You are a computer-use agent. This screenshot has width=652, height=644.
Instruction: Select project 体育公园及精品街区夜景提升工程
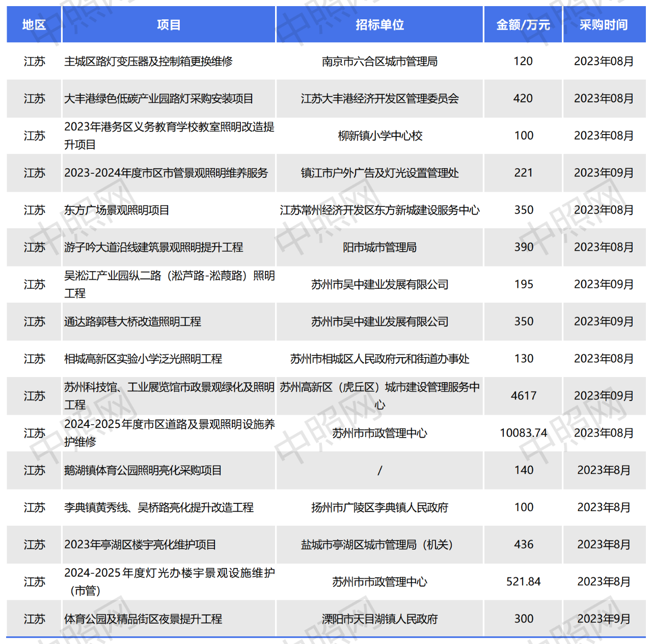143,619
